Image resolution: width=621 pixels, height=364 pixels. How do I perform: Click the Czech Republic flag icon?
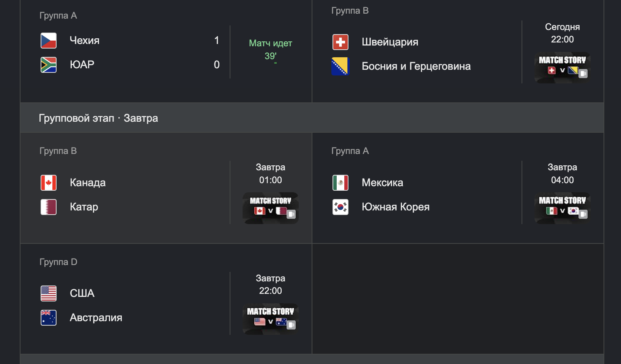[49, 41]
